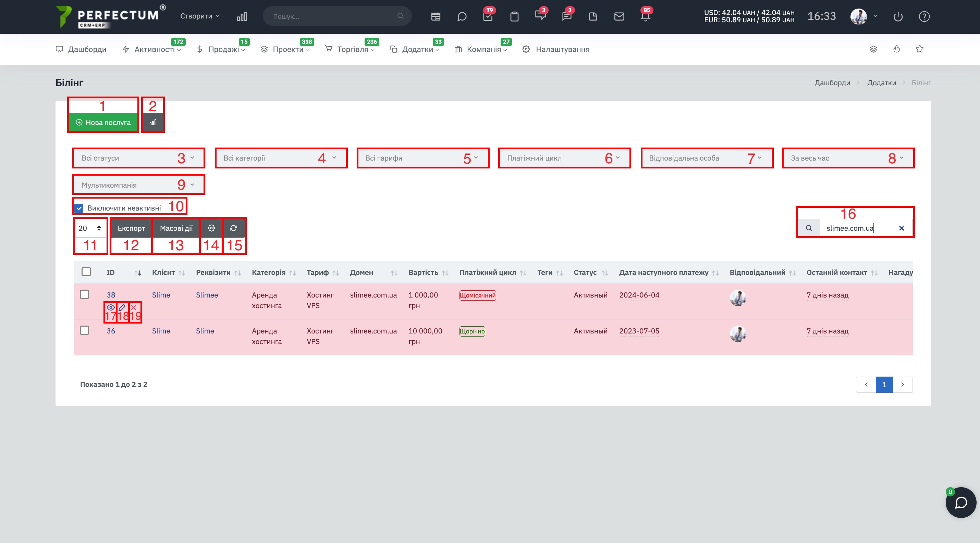Screen dimensions: 980x543
Task: Refresh the billing table
Action: click(234, 228)
